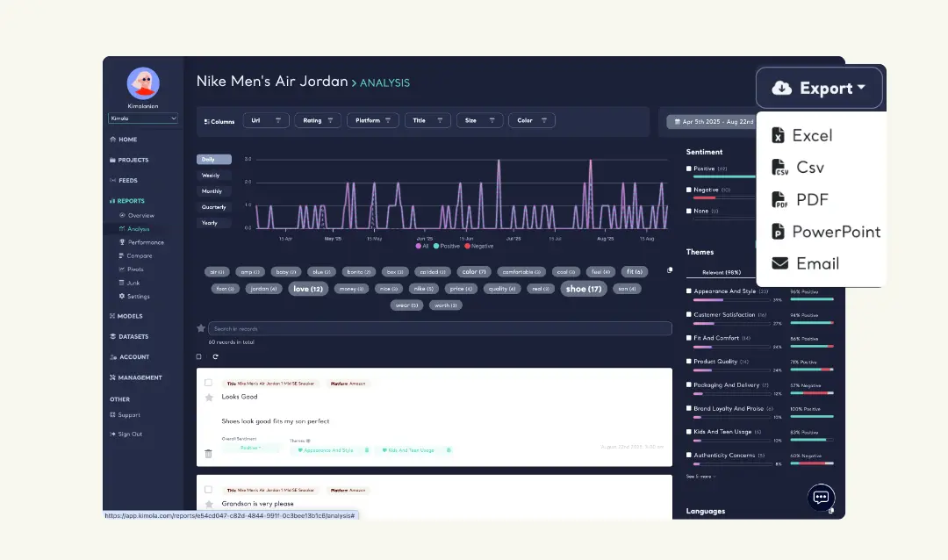This screenshot has height=560, width=948.
Task: Click the Columns icon in the filter bar
Action: (207, 121)
